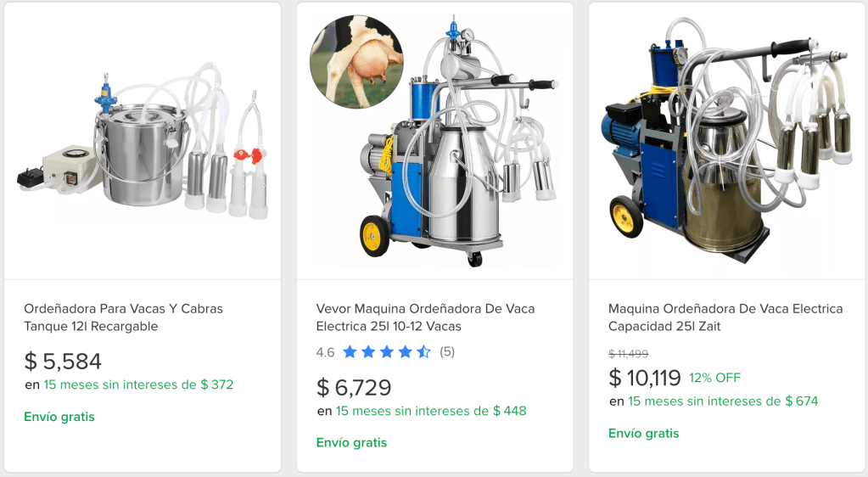Click the first blue rating star
Viewport: 868px width, 477px height.
coord(350,351)
